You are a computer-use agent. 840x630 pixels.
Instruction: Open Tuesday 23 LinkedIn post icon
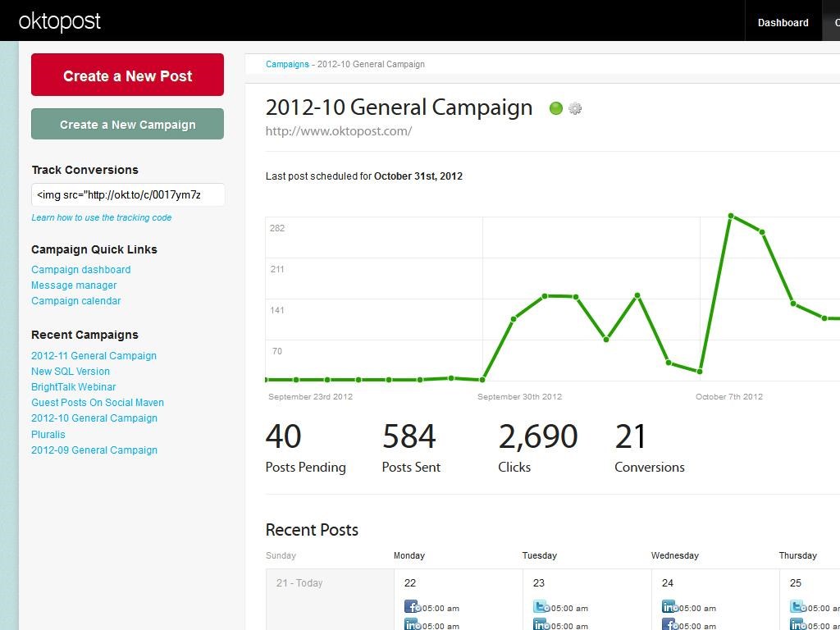tap(541, 624)
